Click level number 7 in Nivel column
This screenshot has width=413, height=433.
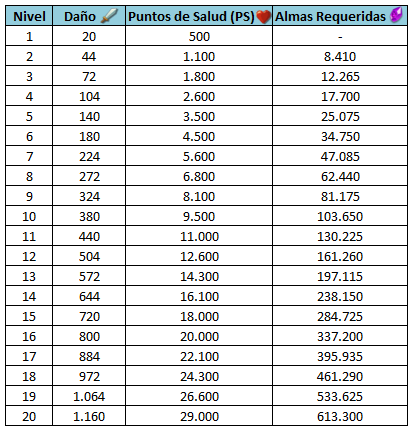(29, 156)
